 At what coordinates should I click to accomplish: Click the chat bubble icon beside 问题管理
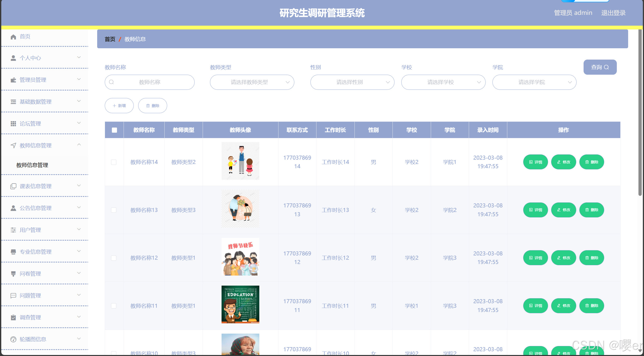[13, 296]
